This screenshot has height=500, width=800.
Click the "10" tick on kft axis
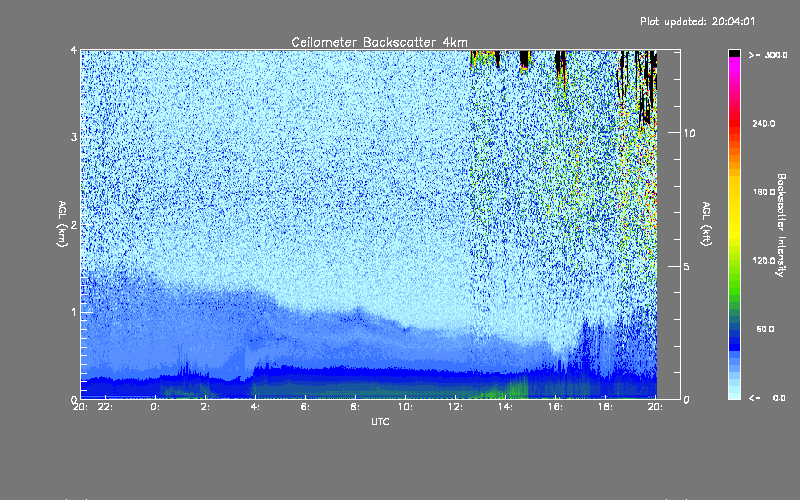tap(689, 133)
